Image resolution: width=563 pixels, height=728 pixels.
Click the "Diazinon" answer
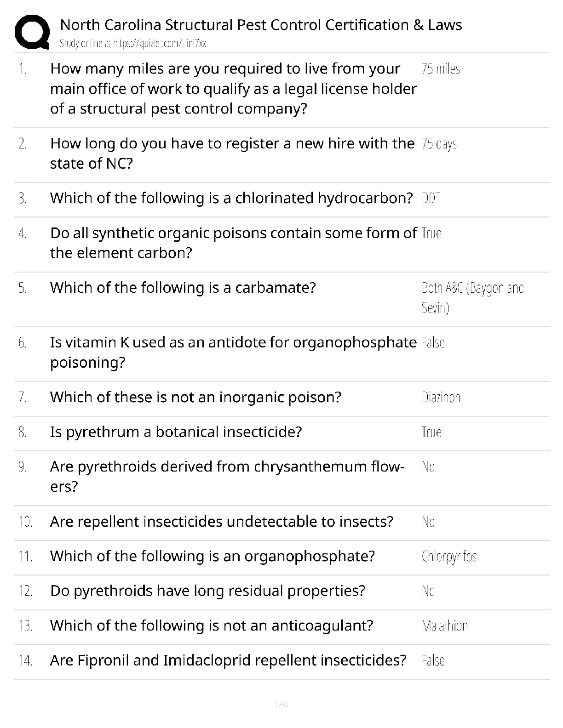(441, 398)
